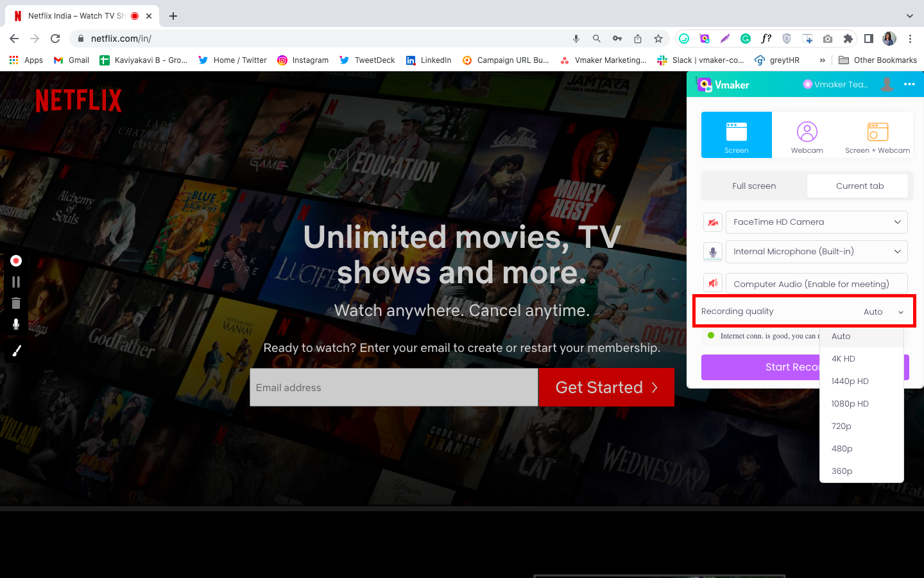
Task: Expand the Recording quality Auto dropdown
Action: 883,311
